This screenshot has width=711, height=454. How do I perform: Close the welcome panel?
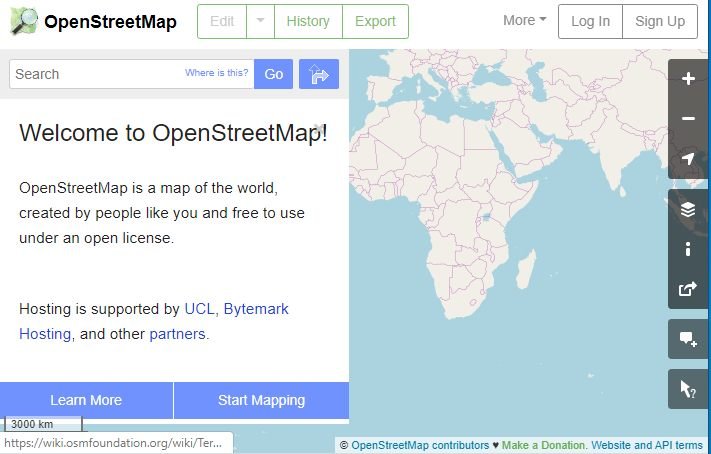(317, 128)
